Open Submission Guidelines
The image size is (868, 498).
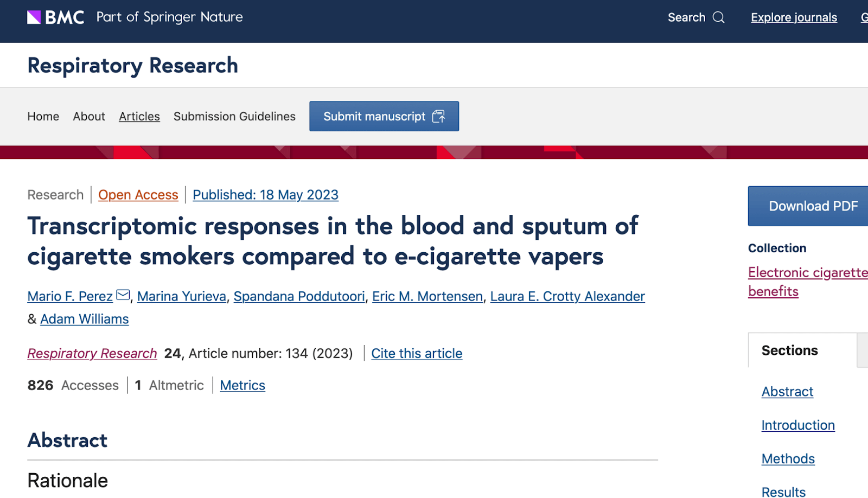pos(234,116)
